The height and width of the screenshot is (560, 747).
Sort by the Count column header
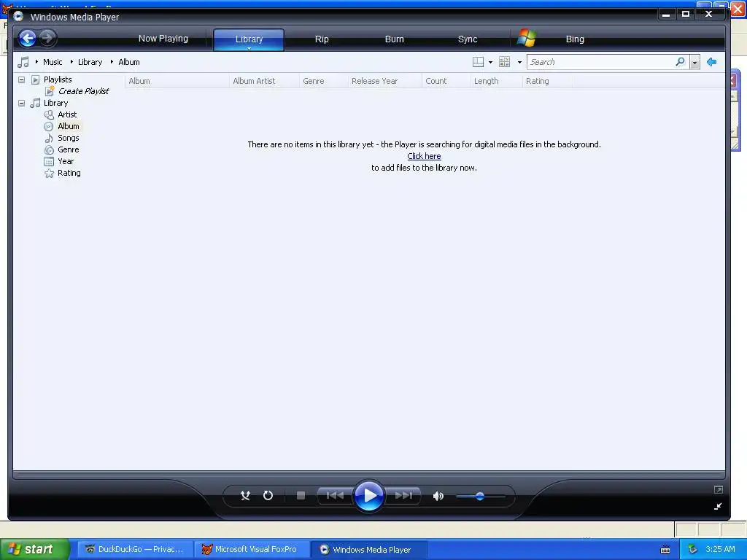click(x=446, y=81)
